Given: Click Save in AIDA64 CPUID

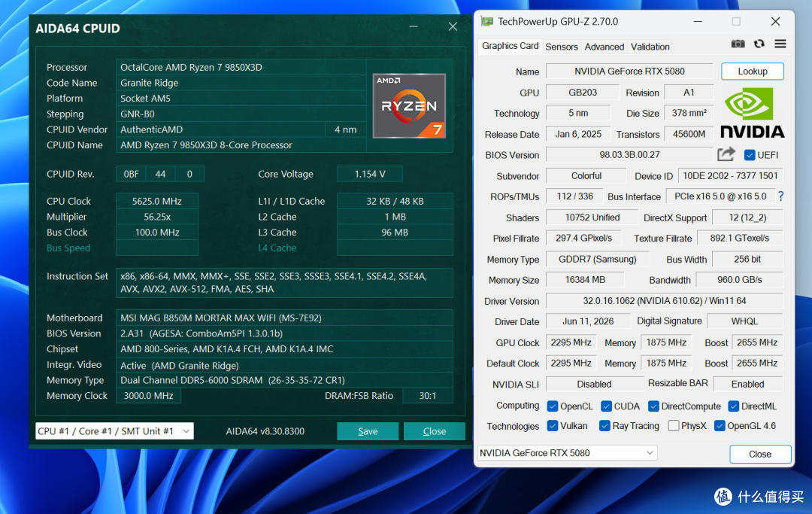Looking at the screenshot, I should (368, 431).
